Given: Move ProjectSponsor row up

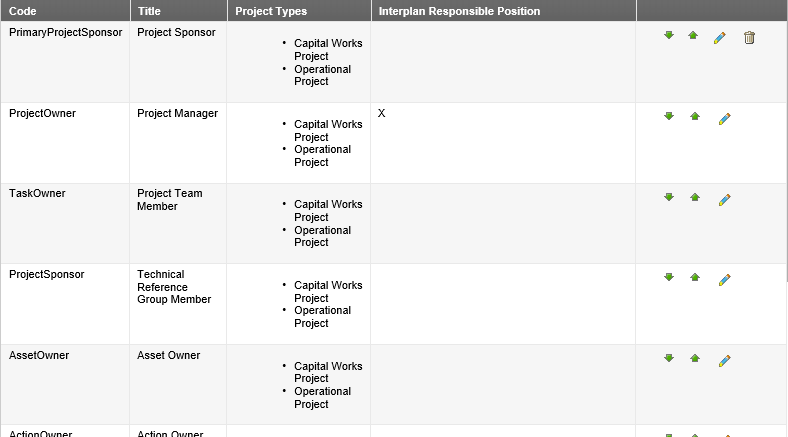Looking at the screenshot, I should point(695,277).
